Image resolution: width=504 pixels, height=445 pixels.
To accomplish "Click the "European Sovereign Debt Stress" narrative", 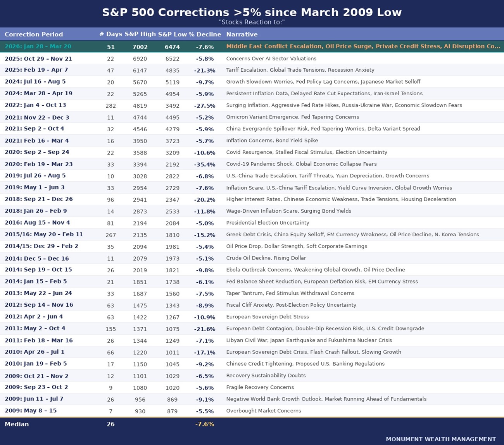I will click(268, 317).
